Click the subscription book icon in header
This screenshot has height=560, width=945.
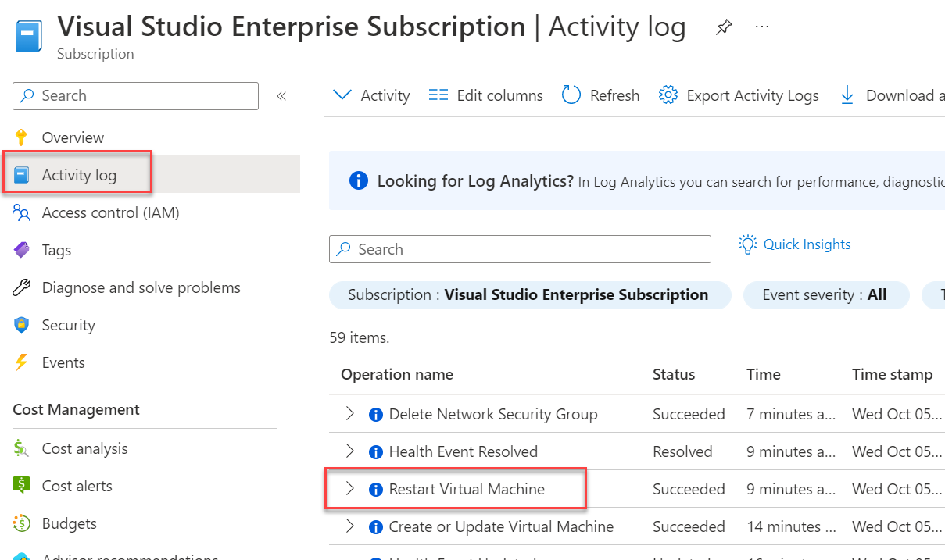tap(29, 35)
